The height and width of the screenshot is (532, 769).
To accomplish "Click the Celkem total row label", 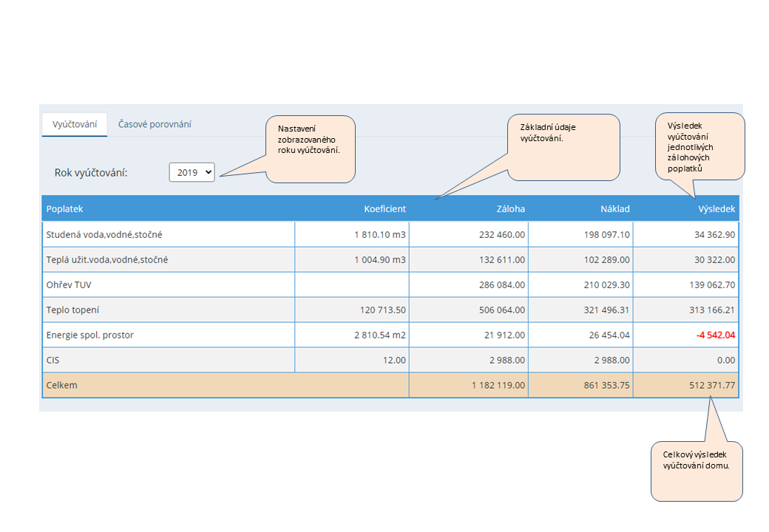I will click(62, 386).
